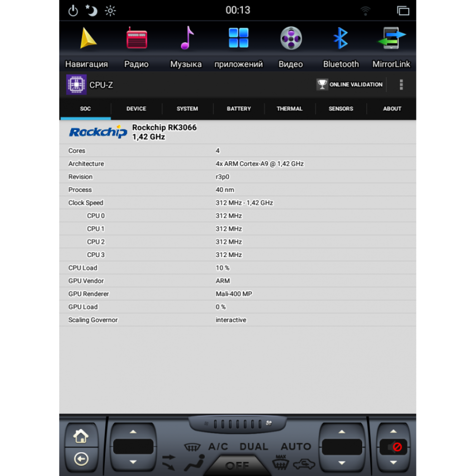476x476 pixels.
Task: Select seated passenger vent mode icon
Action: point(196,462)
